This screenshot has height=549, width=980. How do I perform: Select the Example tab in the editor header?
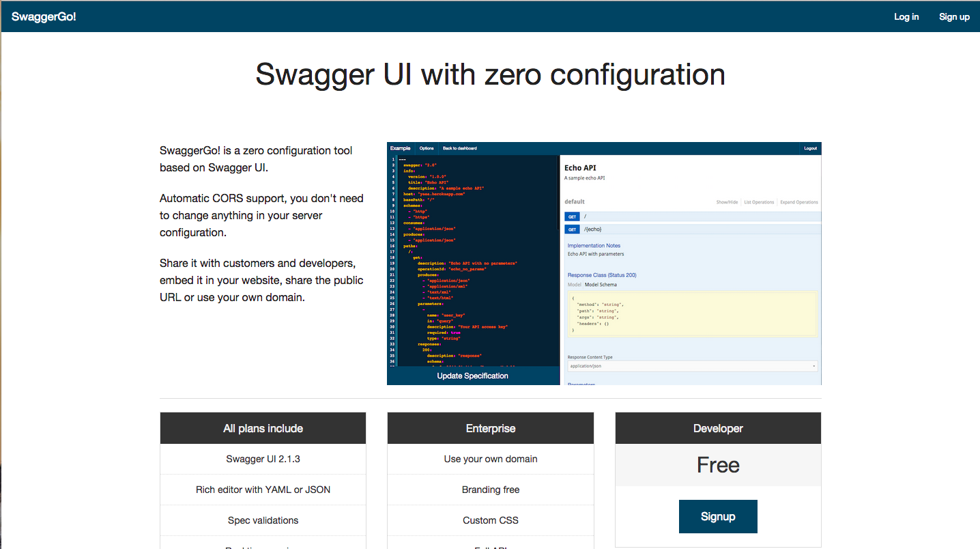coord(400,148)
